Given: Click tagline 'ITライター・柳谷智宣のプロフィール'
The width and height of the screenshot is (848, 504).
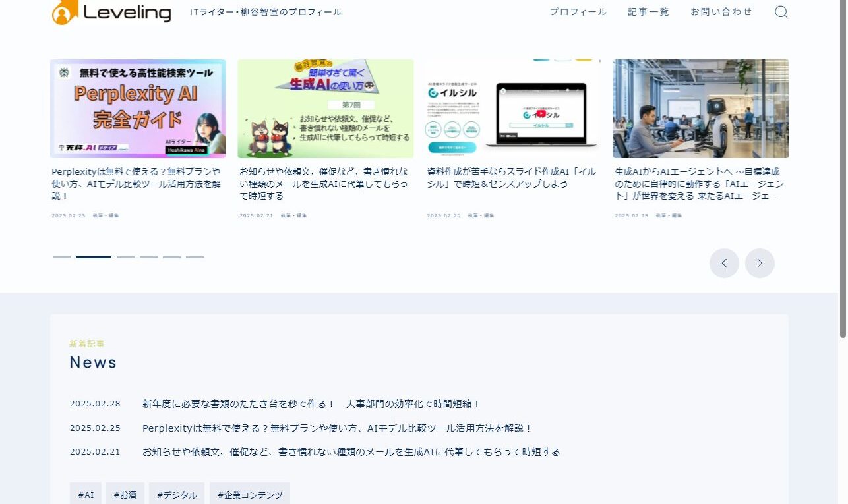Looking at the screenshot, I should pos(266,12).
